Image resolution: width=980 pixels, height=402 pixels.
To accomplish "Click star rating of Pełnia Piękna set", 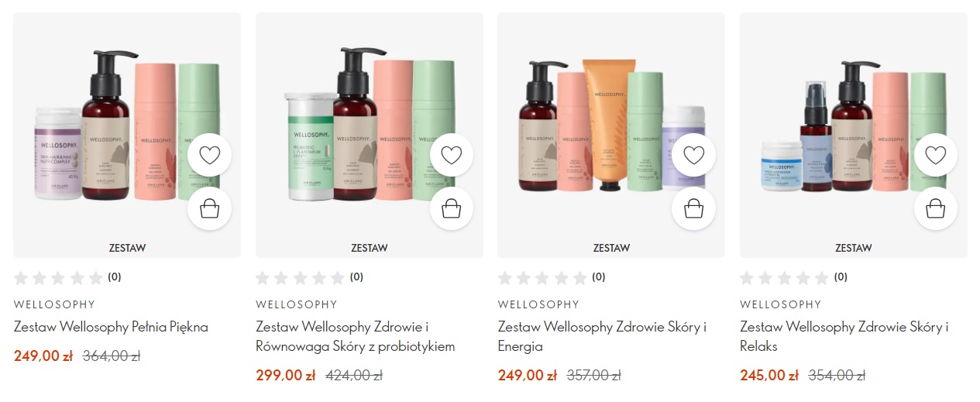I will point(58,277).
